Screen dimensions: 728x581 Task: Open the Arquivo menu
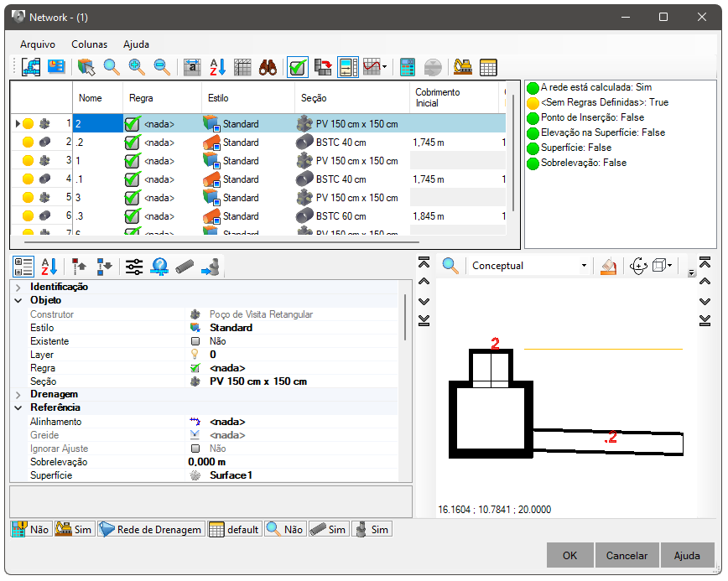pyautogui.click(x=38, y=44)
